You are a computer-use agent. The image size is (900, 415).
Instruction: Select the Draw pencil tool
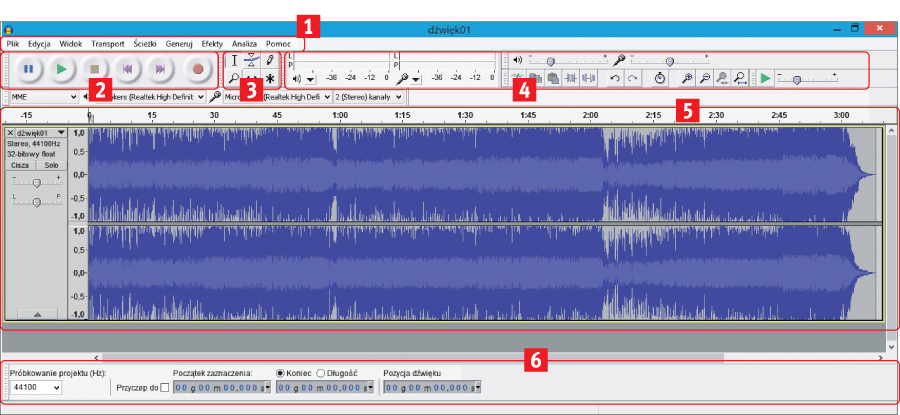(x=270, y=61)
